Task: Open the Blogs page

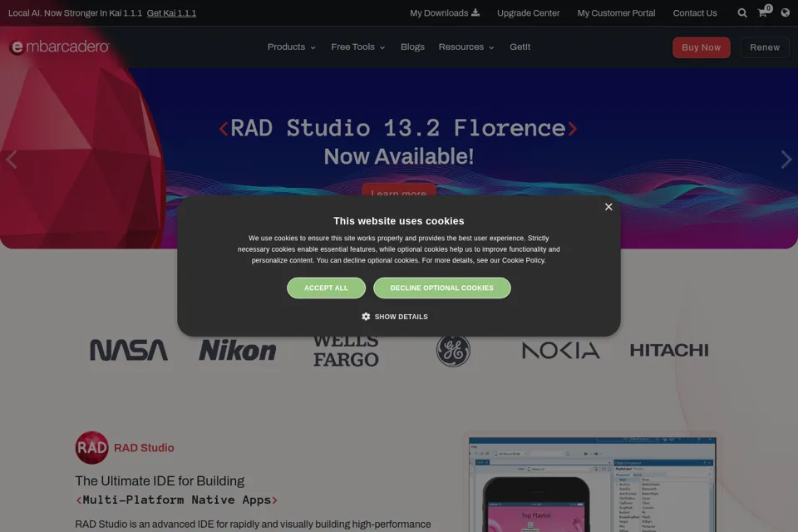Action: (x=412, y=47)
